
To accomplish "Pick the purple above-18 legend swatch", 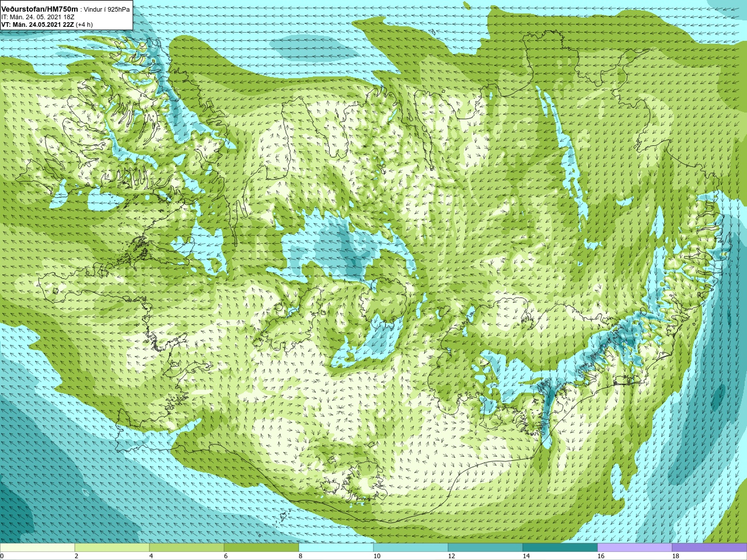I will pos(710,548).
